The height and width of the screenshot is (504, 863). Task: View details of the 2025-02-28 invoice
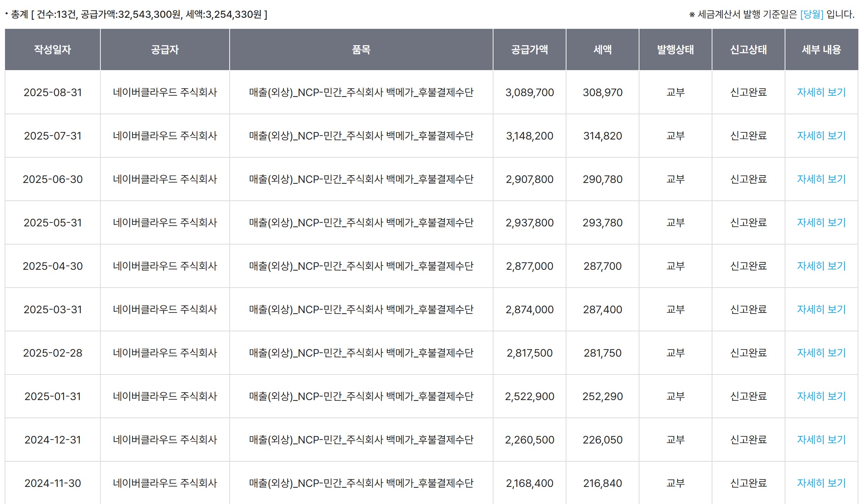click(821, 353)
